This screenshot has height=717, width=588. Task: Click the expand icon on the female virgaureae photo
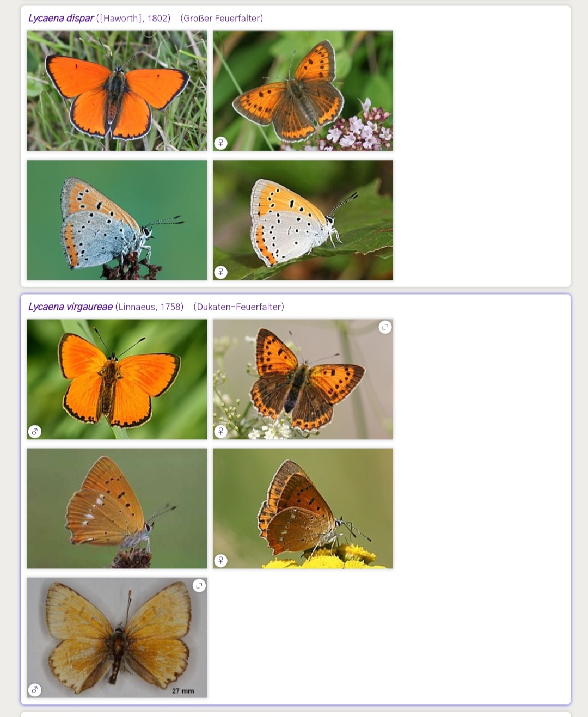(385, 327)
